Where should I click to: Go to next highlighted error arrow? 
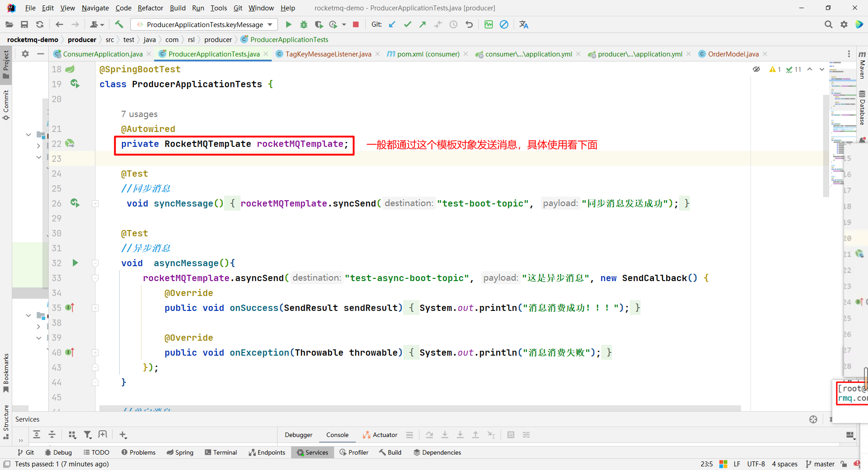821,69
